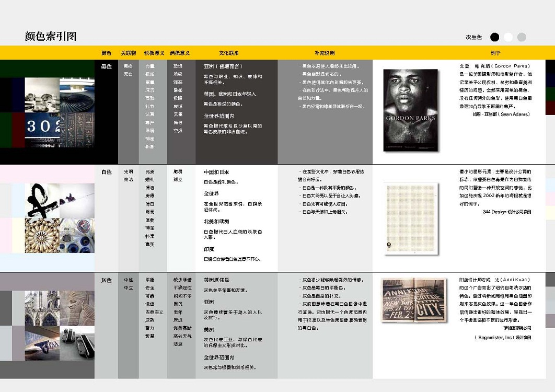Select the white circle next to 次生色
This screenshot has height=392, width=555.
point(508,37)
